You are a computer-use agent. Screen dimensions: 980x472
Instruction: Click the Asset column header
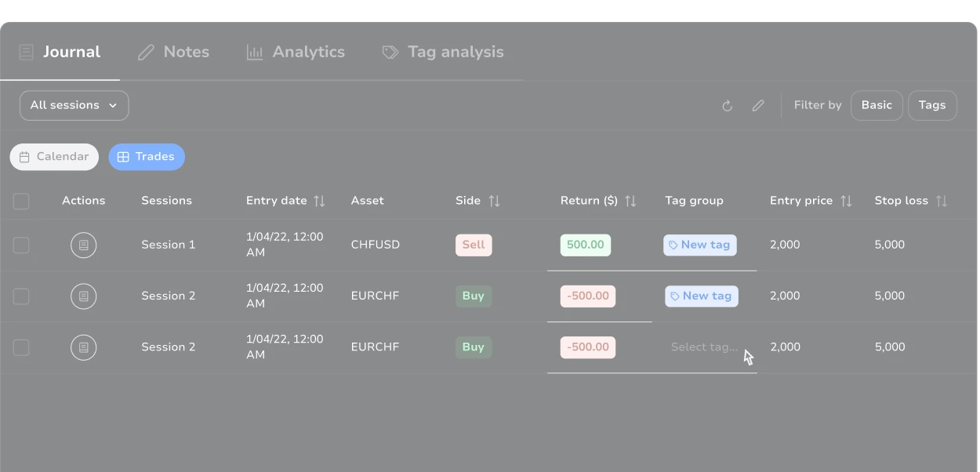coord(368,202)
